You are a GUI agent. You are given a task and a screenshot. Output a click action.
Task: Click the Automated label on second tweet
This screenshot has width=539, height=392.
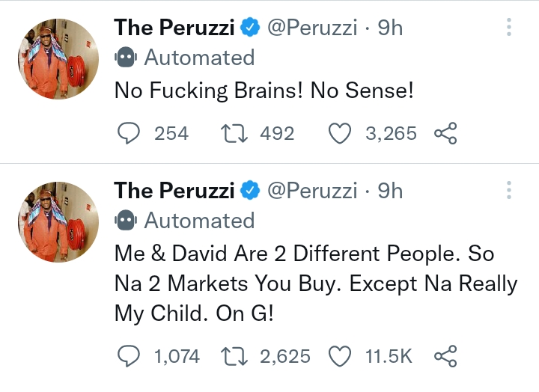pyautogui.click(x=198, y=221)
